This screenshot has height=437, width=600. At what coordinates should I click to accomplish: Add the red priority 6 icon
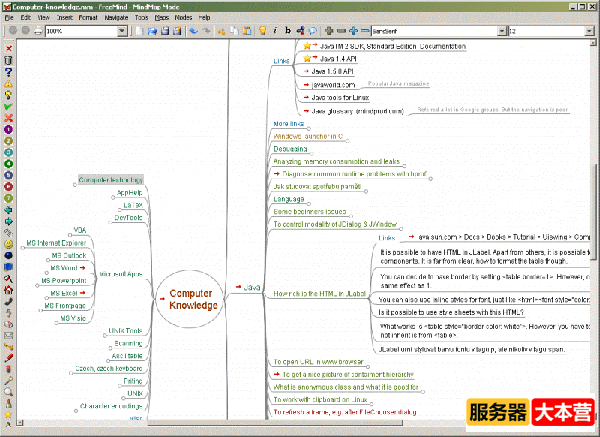8,187
